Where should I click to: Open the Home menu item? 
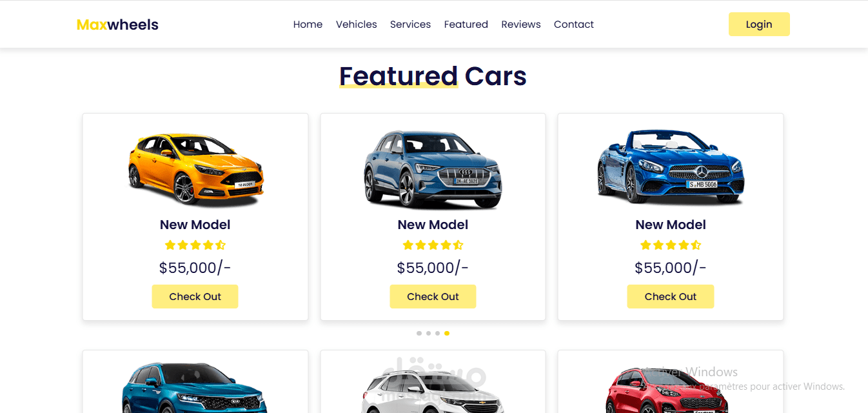coord(308,25)
